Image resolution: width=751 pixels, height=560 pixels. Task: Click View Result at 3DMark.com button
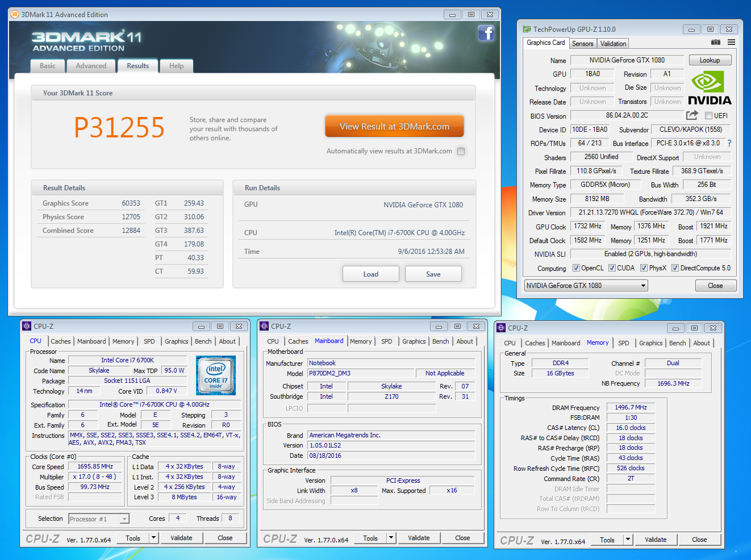point(395,127)
